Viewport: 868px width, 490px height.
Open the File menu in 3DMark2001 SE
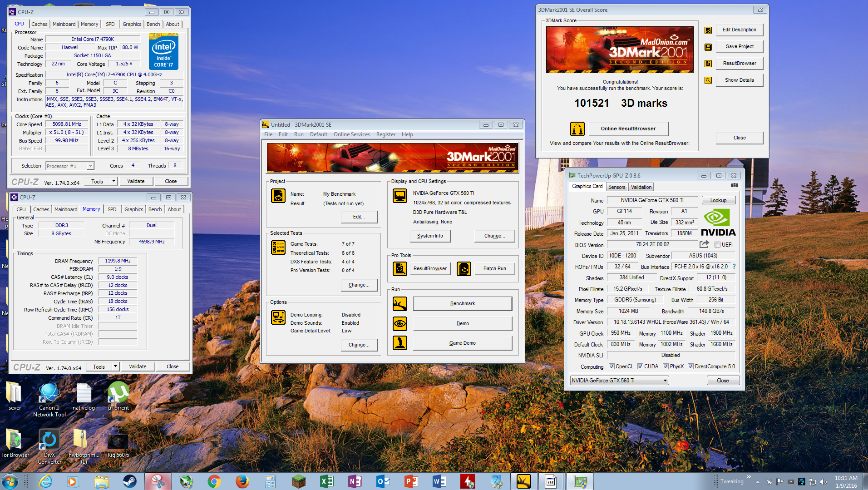(268, 134)
